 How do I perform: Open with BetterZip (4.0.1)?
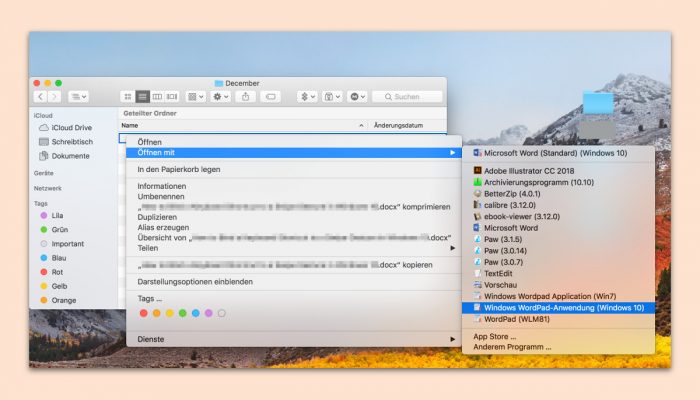[x=558, y=194]
